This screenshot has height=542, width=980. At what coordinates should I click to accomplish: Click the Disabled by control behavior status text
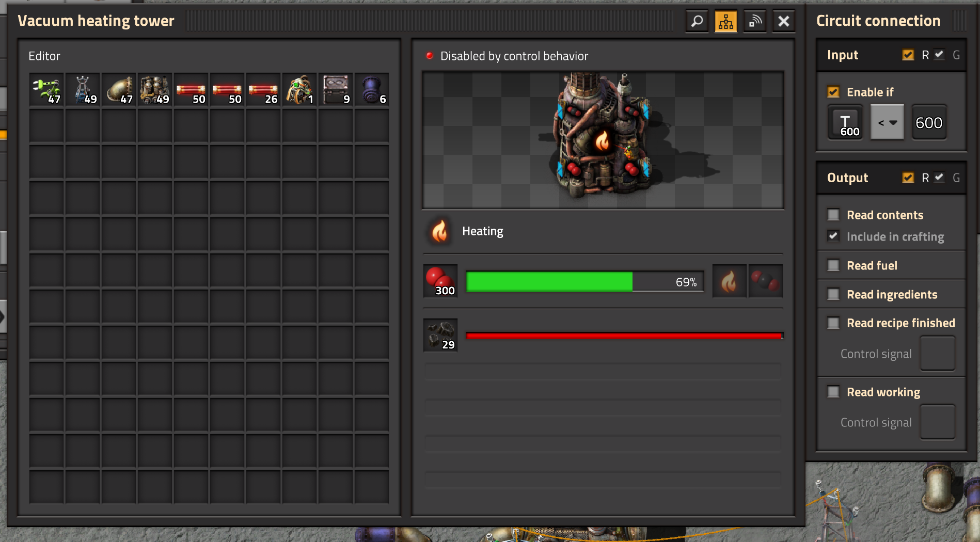(514, 56)
